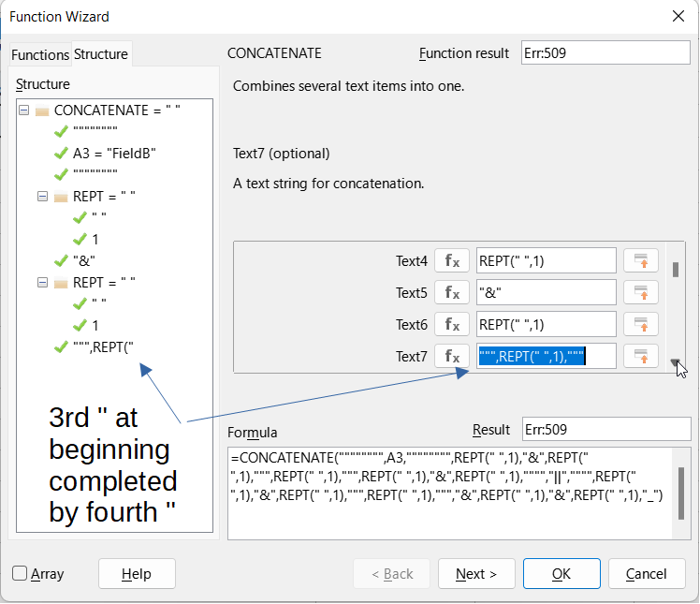
Task: Click the shrink icon for Text5
Action: (641, 292)
